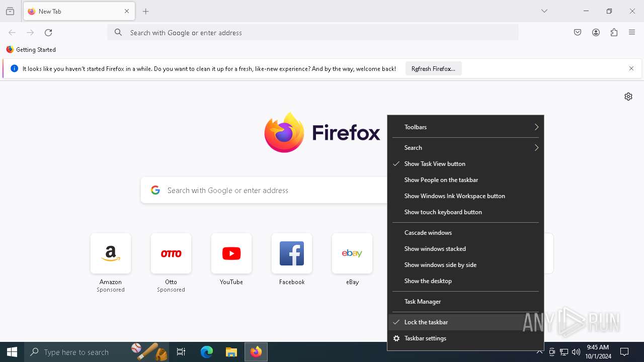The width and height of the screenshot is (644, 362).
Task: Expand the Toolbars submenu
Action: coord(465,127)
